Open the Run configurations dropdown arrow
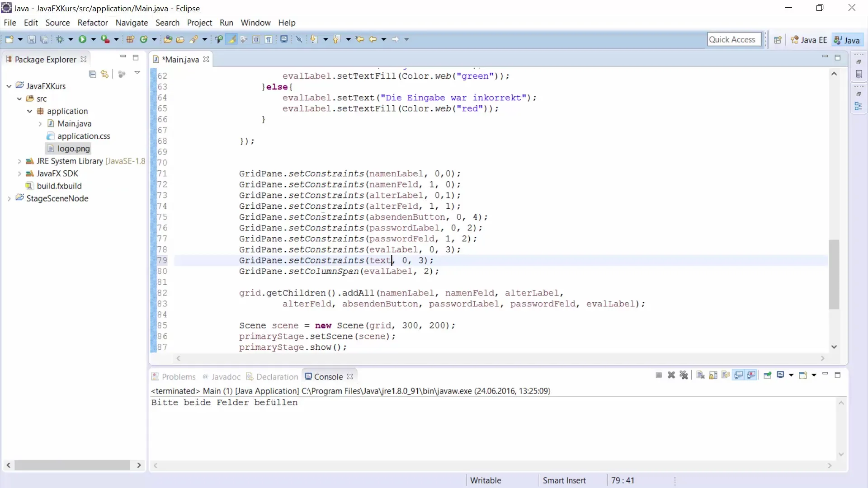This screenshot has height=488, width=868. [93, 39]
